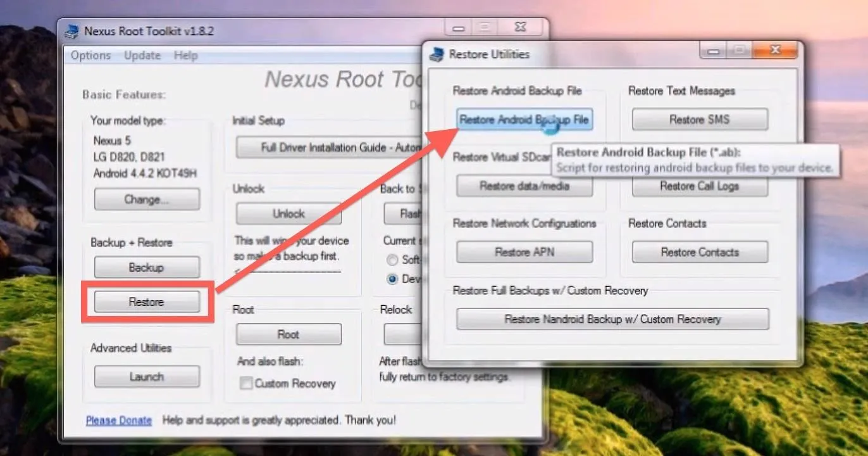Launch Advanced Utilities
Viewport: 868px width, 456px height.
tap(147, 377)
